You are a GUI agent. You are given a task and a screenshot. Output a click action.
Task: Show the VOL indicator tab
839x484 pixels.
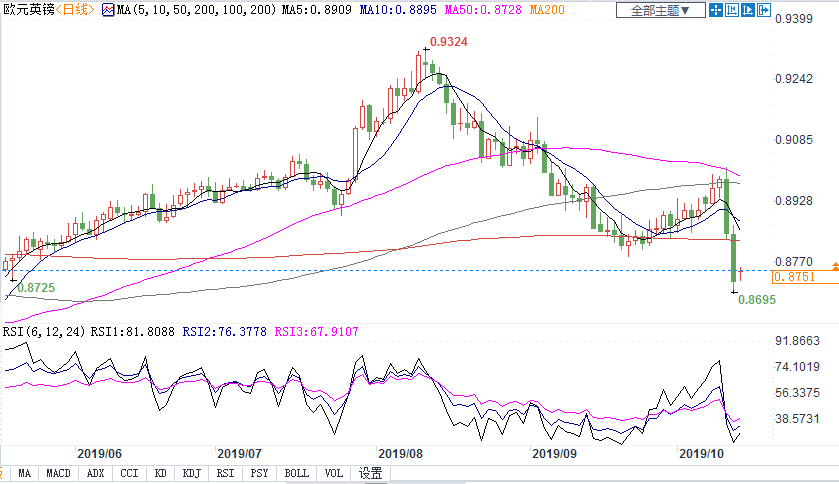point(334,474)
